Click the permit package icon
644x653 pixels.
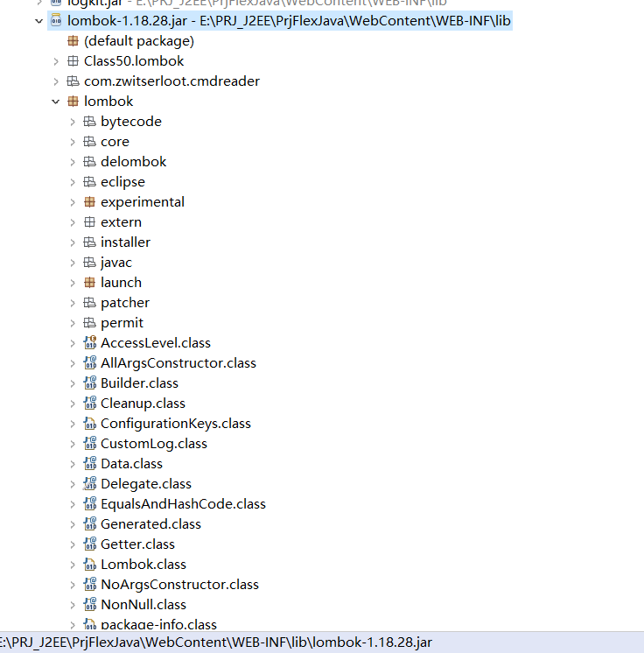89,323
